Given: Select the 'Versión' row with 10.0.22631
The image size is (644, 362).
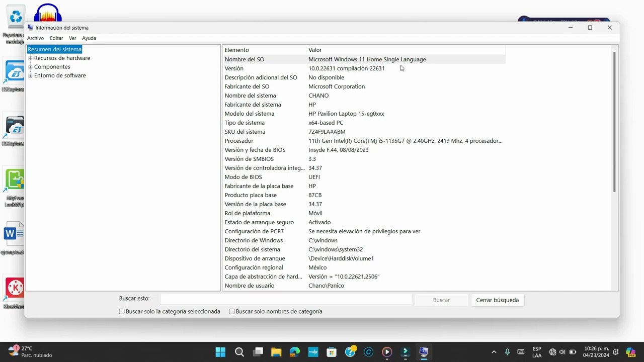Looking at the screenshot, I should click(x=364, y=68).
